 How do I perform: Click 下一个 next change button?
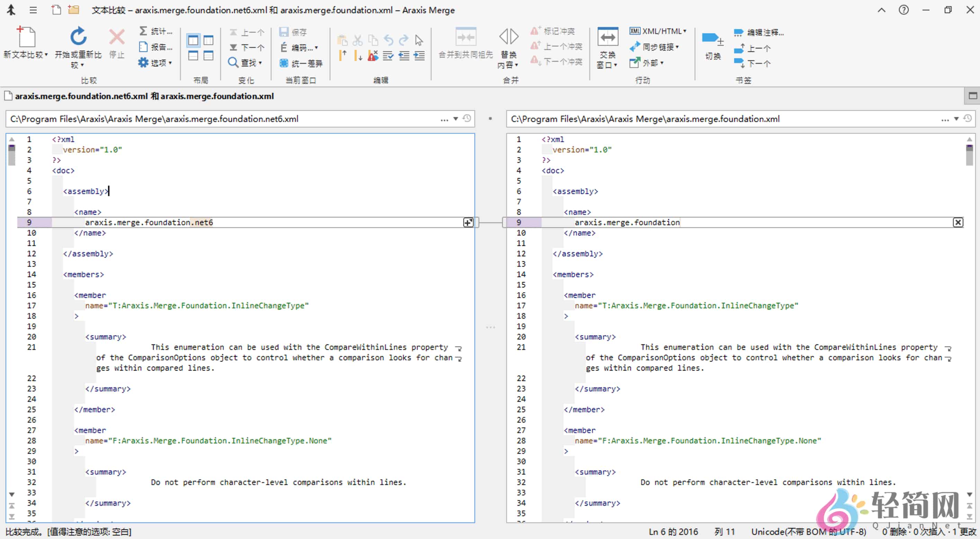point(247,47)
